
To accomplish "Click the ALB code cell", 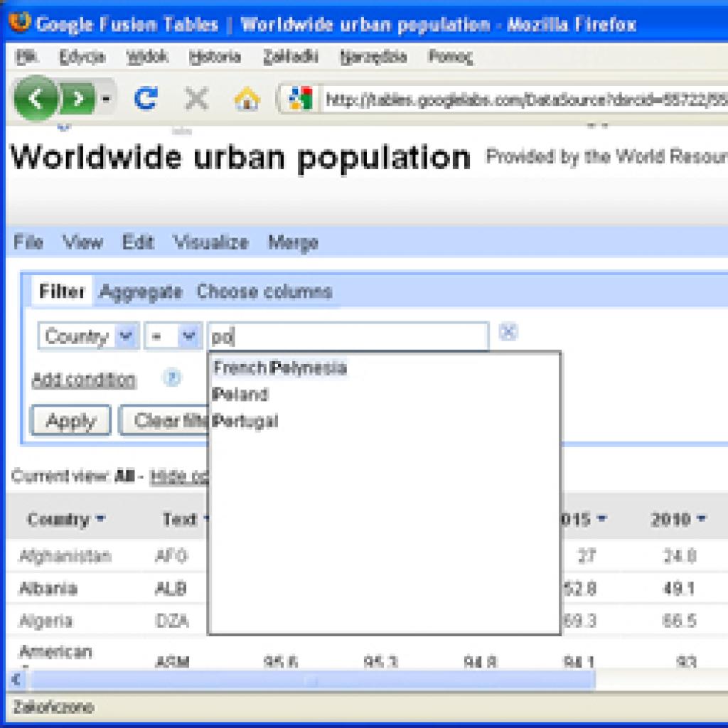I will coord(171,588).
